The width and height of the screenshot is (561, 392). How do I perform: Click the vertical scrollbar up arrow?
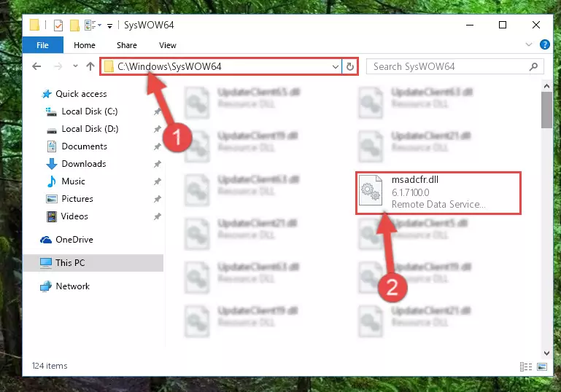coord(546,86)
